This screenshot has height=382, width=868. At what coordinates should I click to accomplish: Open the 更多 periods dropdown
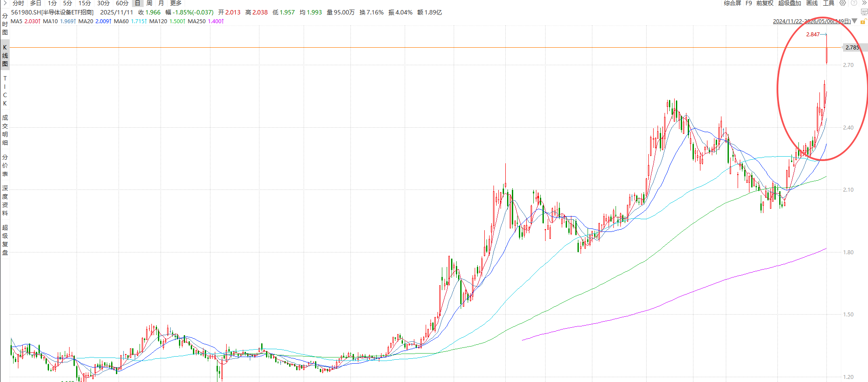coord(176,3)
